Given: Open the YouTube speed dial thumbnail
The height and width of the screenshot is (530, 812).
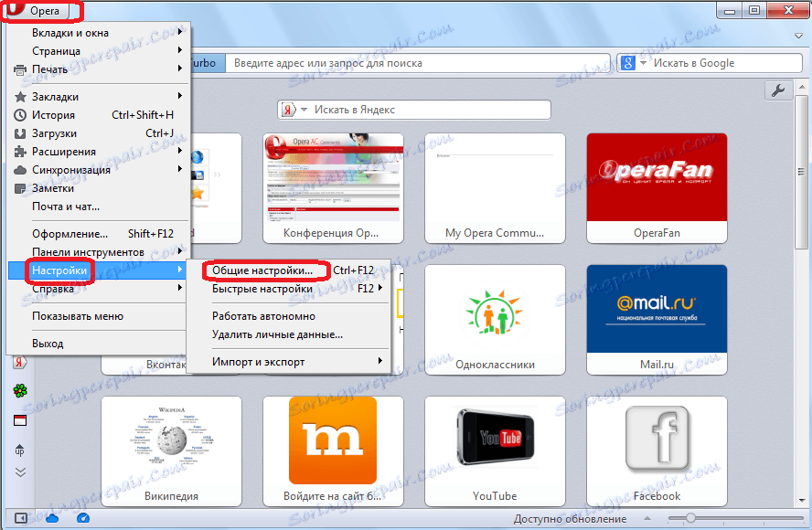Looking at the screenshot, I should pyautogui.click(x=495, y=451).
